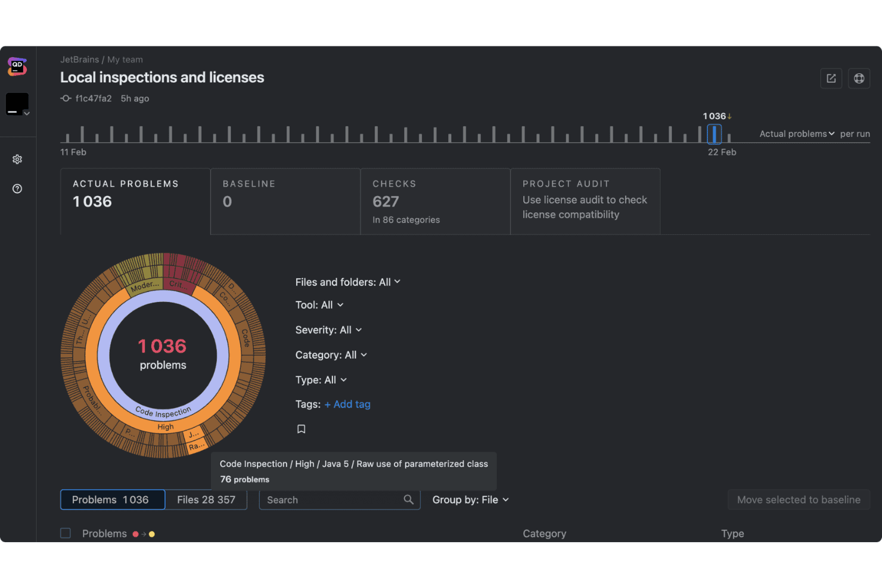Select the Problems 1 036 tab
Screen dimensions: 882x588
(113, 500)
